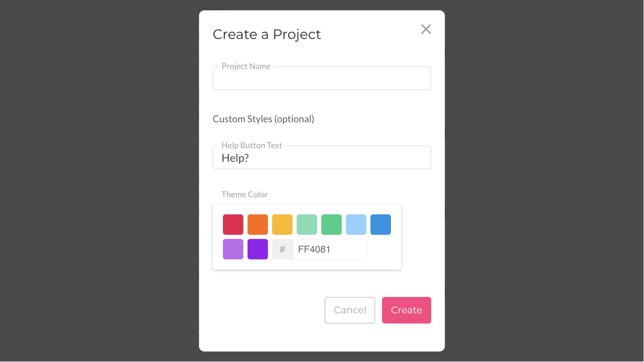Select the mint green color swatch
Screen dimensions: 644x362
click(x=307, y=225)
